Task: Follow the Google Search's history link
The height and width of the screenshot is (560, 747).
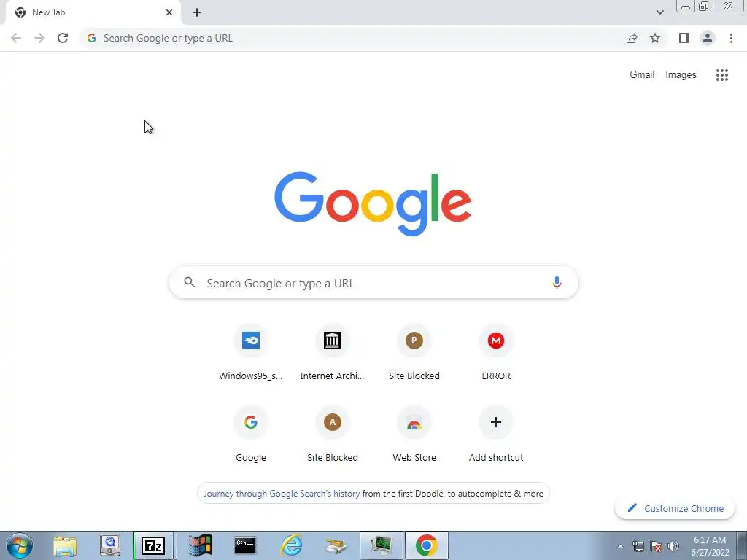Action: 282,494
